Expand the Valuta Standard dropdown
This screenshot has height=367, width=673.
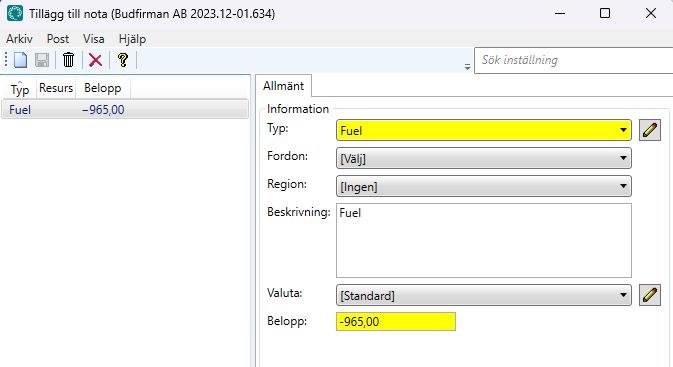tap(484, 295)
